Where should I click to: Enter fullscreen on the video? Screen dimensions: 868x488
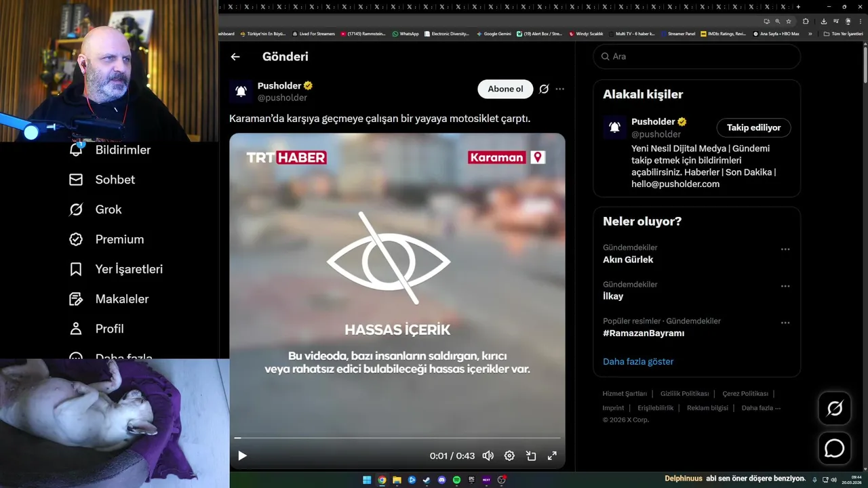click(x=552, y=456)
